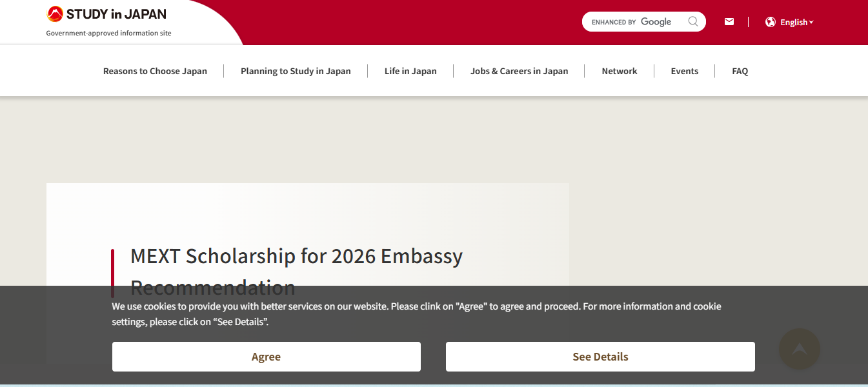Screen dimensions: 868x387
Task: Click the Government-approved information site text
Action: [108, 33]
